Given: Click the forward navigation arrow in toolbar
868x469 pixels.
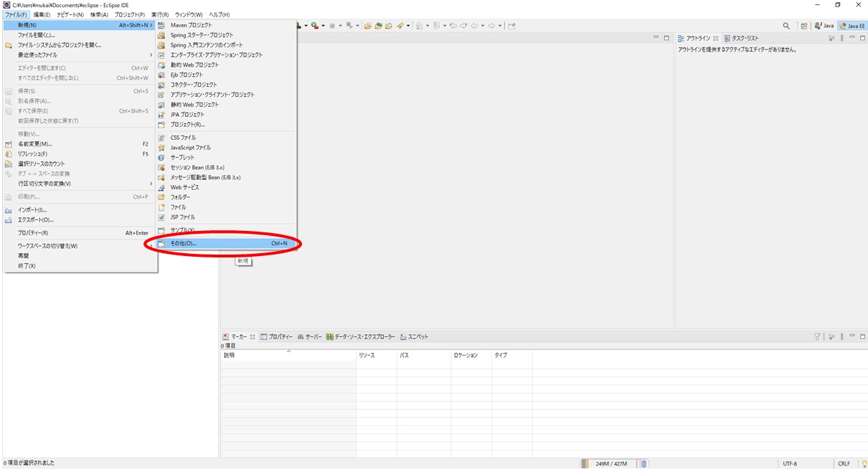Looking at the screenshot, I should coord(492,26).
